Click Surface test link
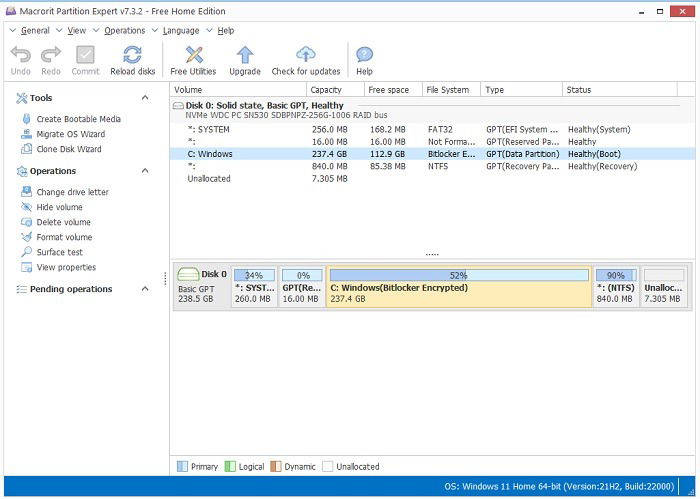Screen dimensions: 700x499 (59, 252)
